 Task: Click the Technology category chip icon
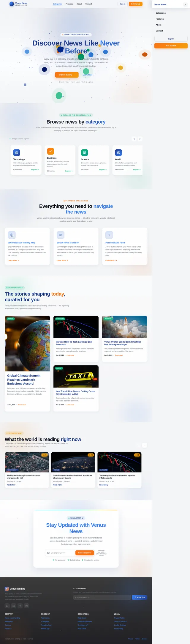tap(17, 152)
